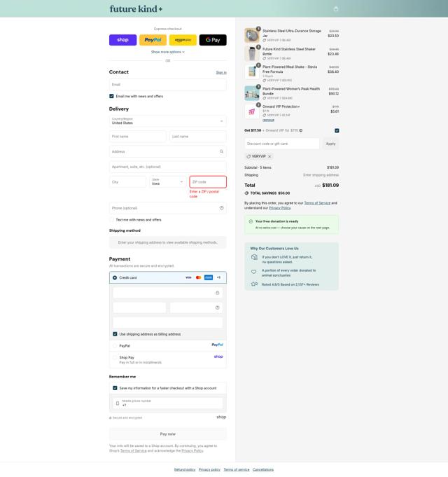Click the Onward VIP Protection+ thumbnail
Viewport: 448px width, 477px height.
click(x=252, y=111)
